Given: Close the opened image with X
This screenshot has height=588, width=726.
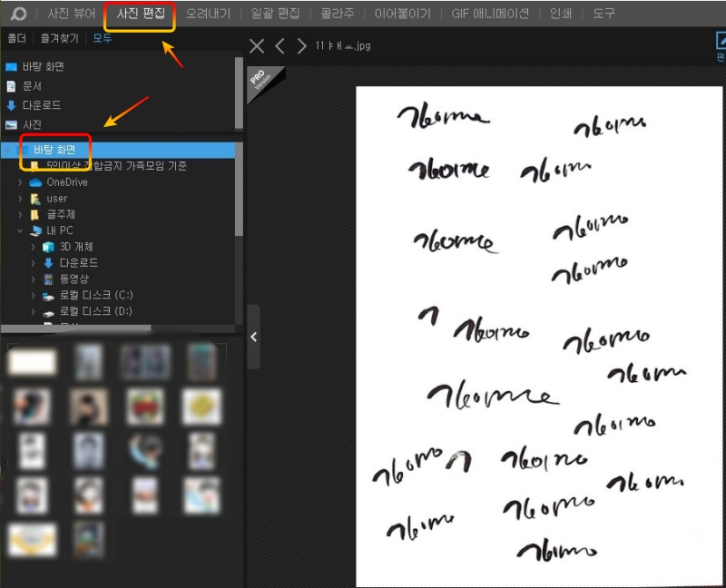Looking at the screenshot, I should tap(257, 46).
